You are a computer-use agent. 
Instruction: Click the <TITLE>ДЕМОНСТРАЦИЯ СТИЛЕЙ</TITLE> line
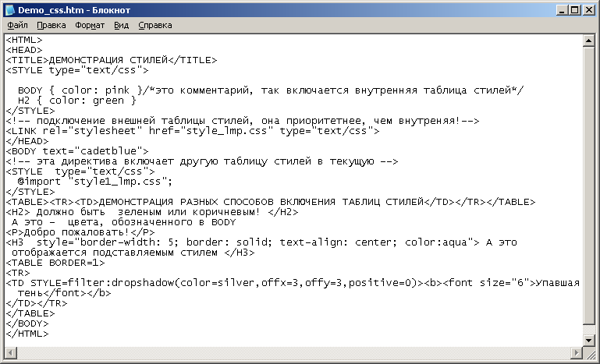[112, 60]
